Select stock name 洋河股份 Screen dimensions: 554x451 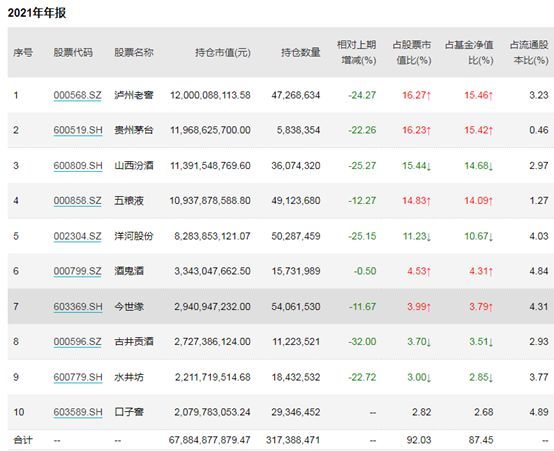(x=134, y=236)
